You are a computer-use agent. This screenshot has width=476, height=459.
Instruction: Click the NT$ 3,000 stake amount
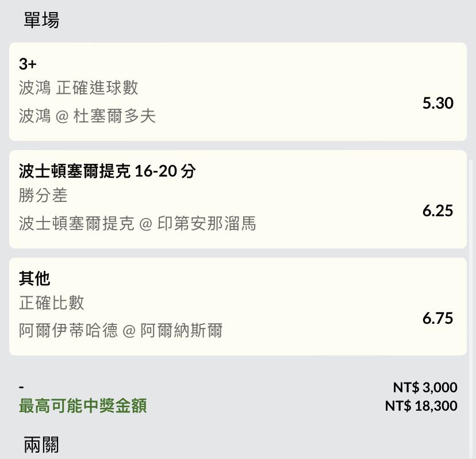(x=425, y=387)
